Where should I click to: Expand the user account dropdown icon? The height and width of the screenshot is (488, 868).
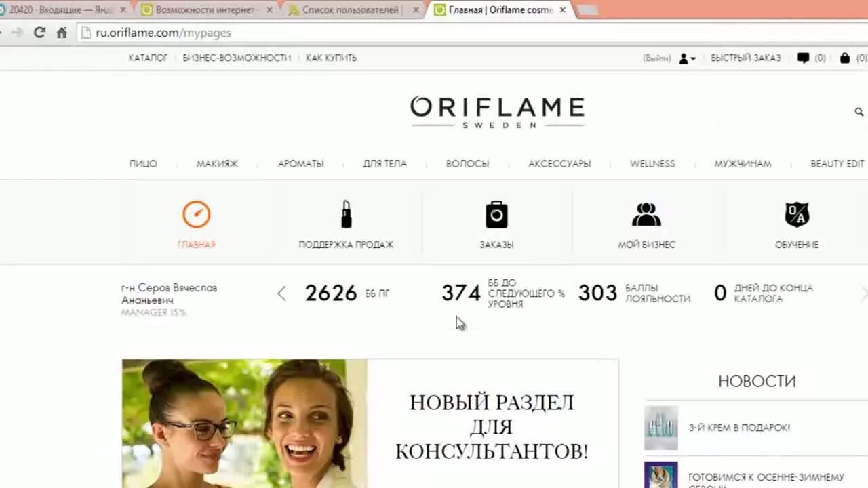click(687, 58)
